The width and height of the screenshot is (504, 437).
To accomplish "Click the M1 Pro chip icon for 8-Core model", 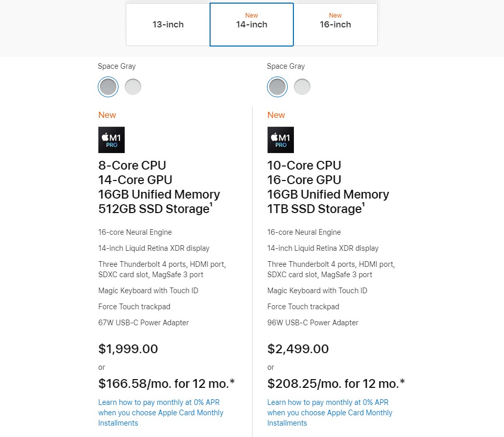I will click(x=112, y=140).
